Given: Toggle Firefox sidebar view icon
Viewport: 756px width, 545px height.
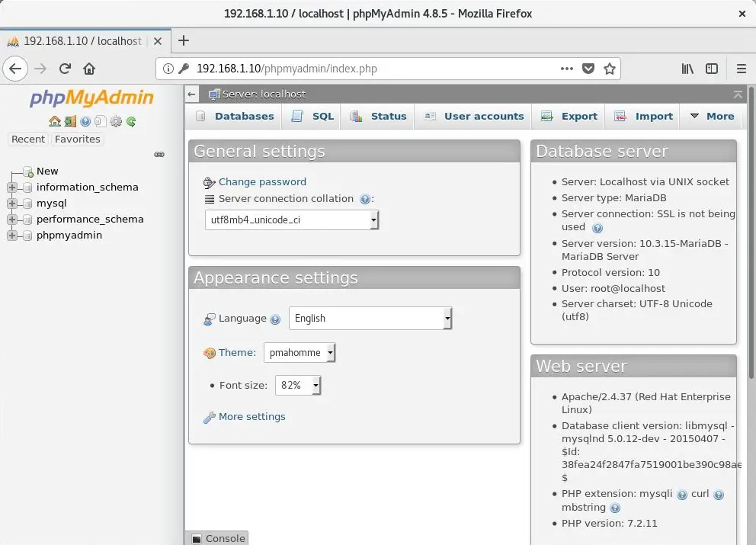Looking at the screenshot, I should (x=712, y=69).
